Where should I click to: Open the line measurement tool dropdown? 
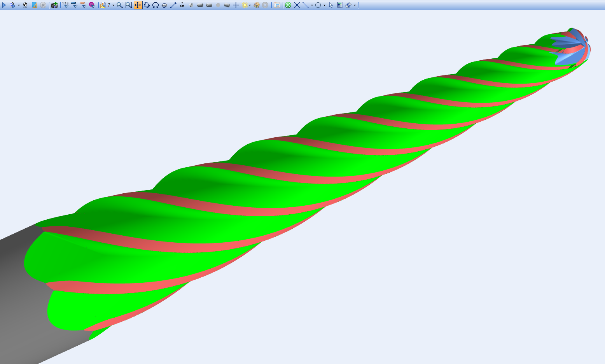pos(312,5)
